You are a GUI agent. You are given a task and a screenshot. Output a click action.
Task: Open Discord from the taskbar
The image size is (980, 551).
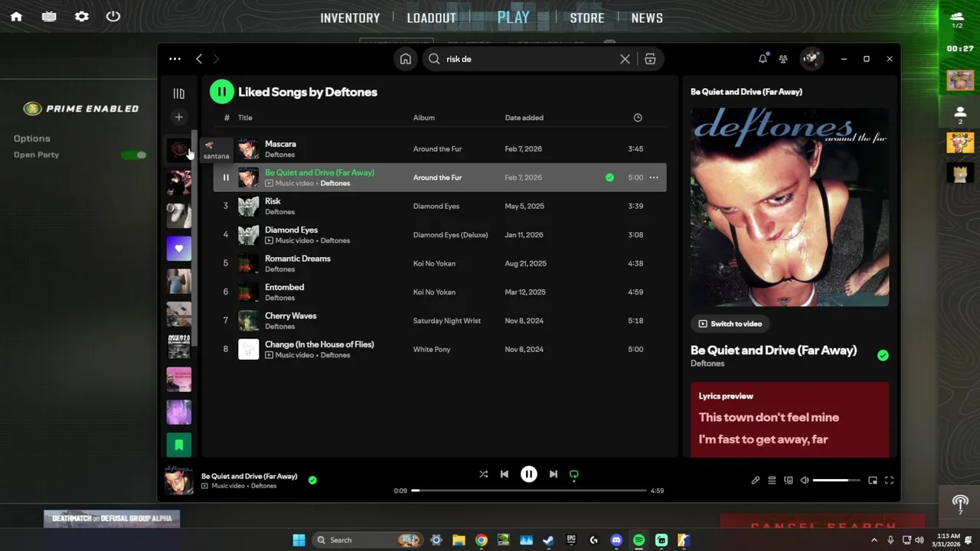pos(616,540)
